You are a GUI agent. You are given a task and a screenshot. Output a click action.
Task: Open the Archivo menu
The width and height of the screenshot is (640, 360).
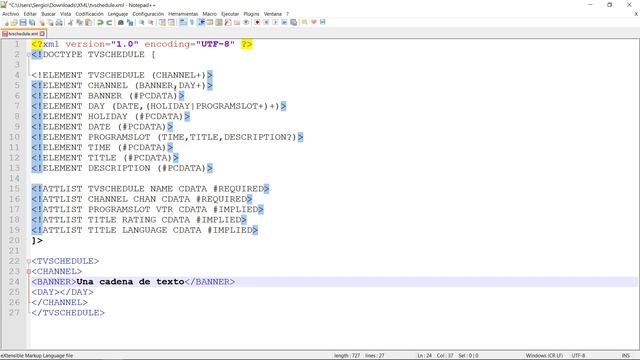11,14
